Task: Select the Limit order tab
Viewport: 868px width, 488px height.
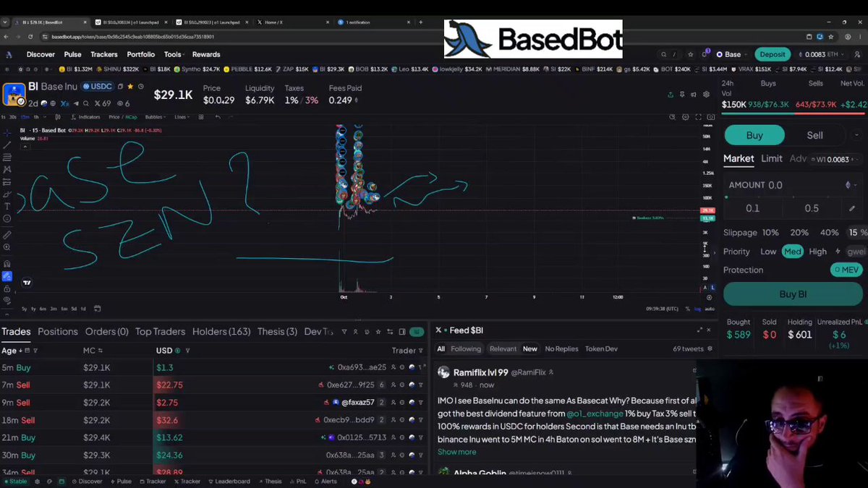Action: pos(772,158)
